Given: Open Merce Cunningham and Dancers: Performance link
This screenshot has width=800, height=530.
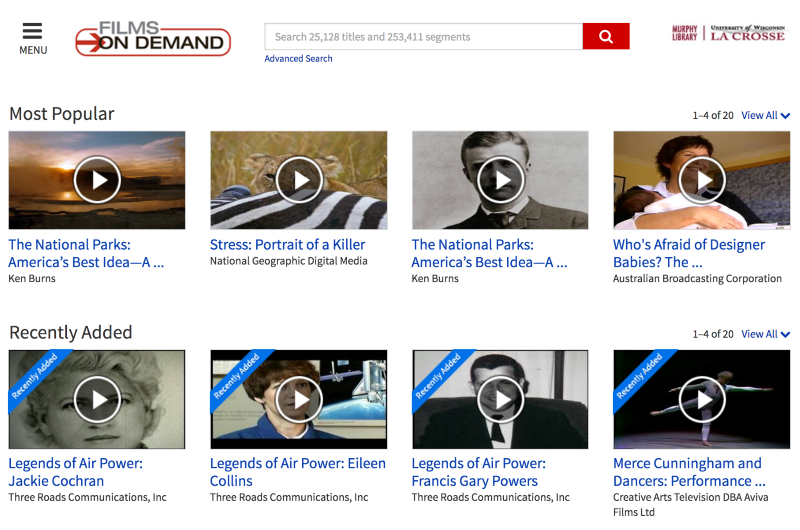Looking at the screenshot, I should 689,472.
